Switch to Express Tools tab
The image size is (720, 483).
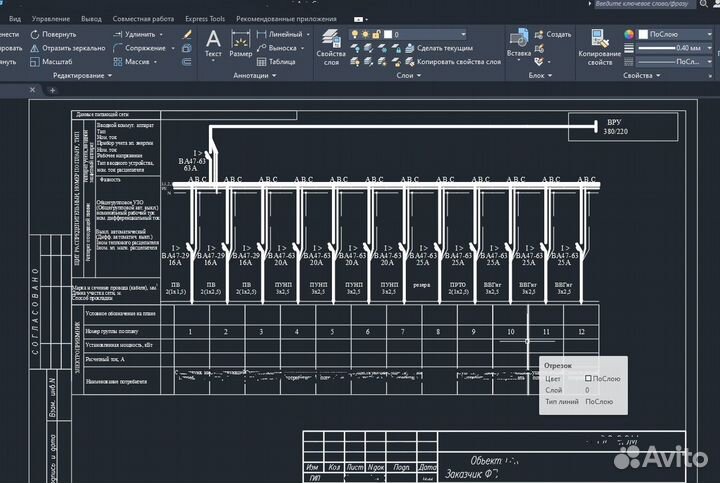[x=204, y=19]
